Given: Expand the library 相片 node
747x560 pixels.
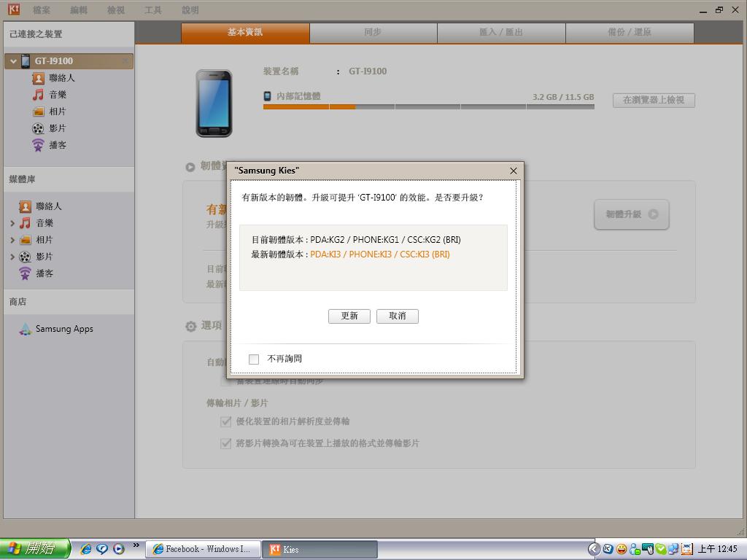Looking at the screenshot, I should pyautogui.click(x=12, y=240).
